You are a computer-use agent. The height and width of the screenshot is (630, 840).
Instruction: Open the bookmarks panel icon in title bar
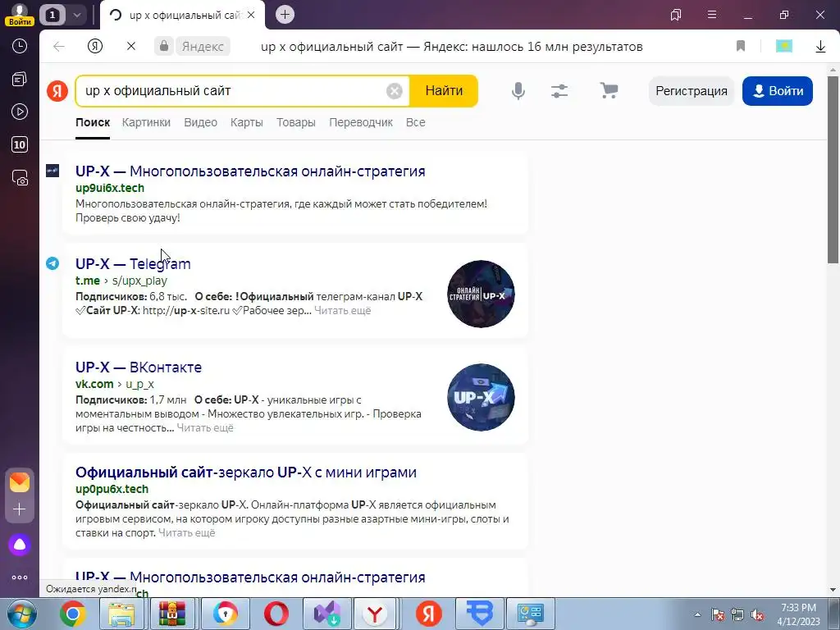point(676,15)
